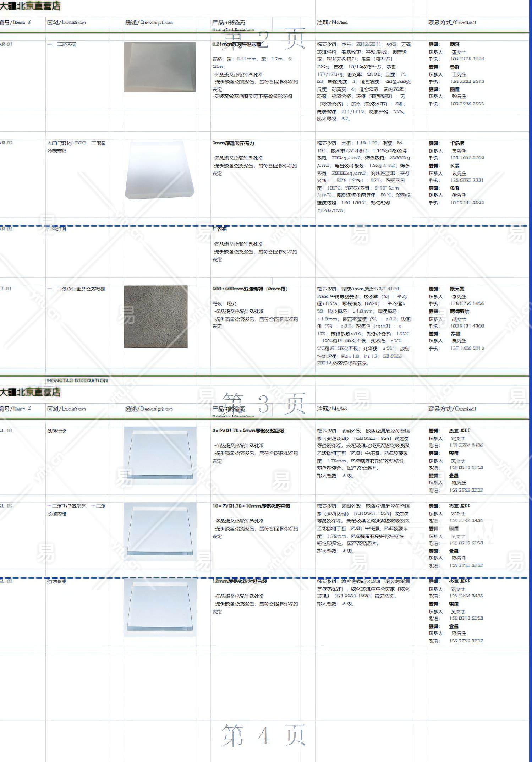Select the Location header in the lower table

(x=66, y=409)
